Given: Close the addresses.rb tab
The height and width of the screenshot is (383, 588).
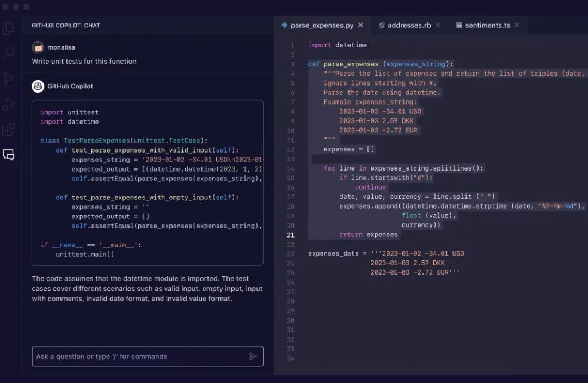Looking at the screenshot, I should point(438,25).
